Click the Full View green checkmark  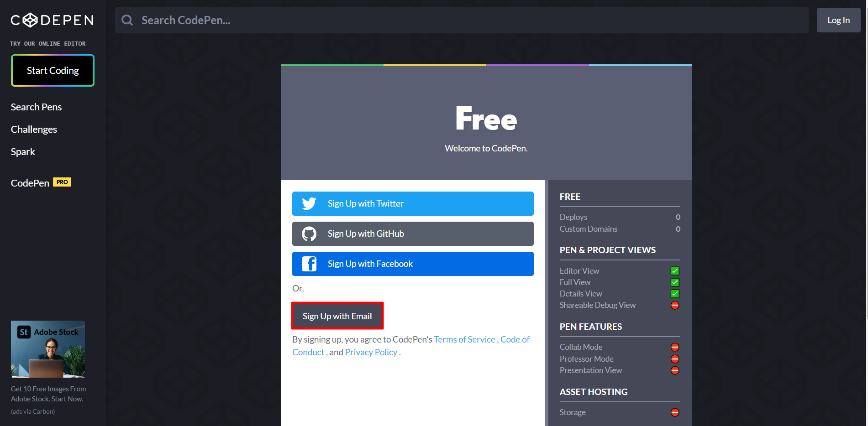[x=675, y=282]
